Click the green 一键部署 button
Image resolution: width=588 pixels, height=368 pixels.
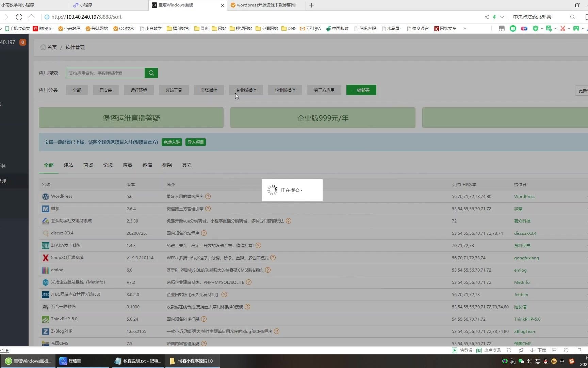pos(361,90)
